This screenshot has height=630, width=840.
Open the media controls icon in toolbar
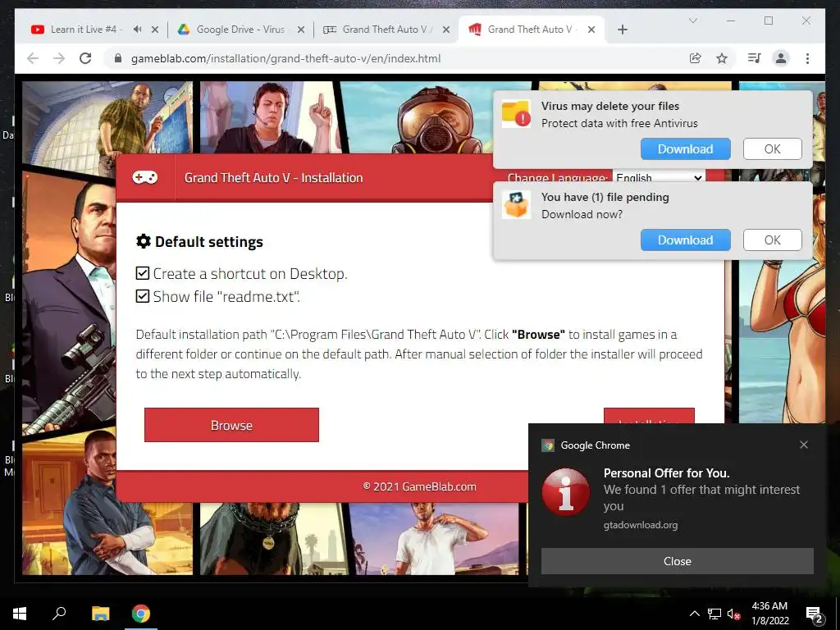point(755,58)
